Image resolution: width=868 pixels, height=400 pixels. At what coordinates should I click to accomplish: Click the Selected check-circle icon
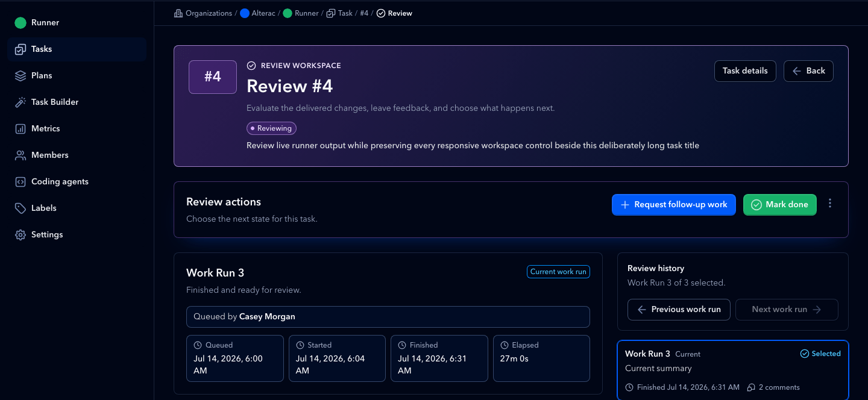[x=804, y=354]
